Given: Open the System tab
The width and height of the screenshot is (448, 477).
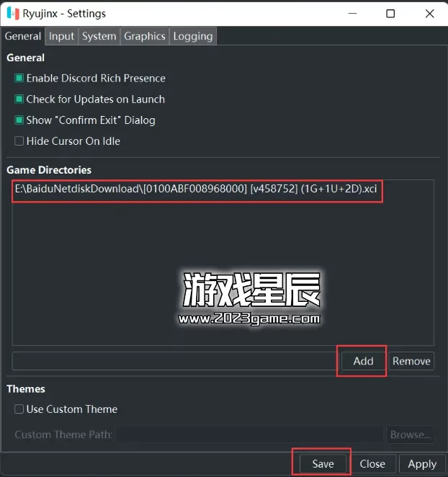Looking at the screenshot, I should point(99,36).
